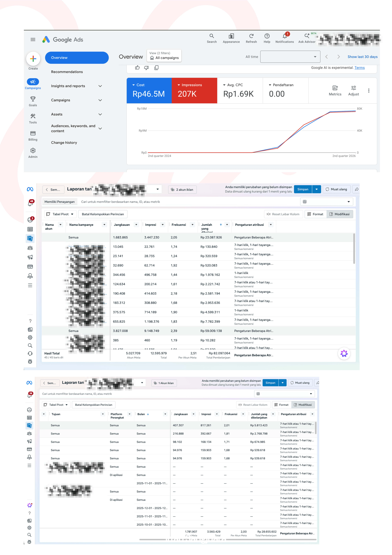Open the Metrics selector on the chart
The image size is (392, 555).
[335, 91]
